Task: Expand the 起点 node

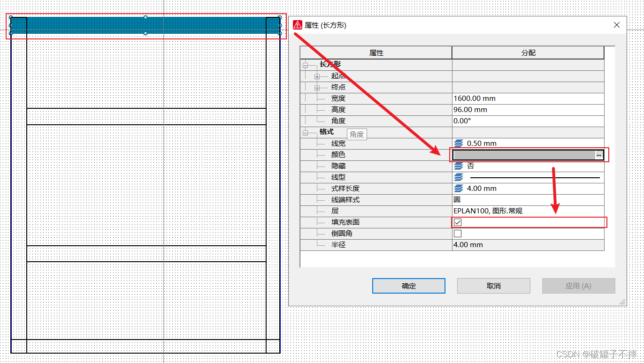Action: pos(317,76)
